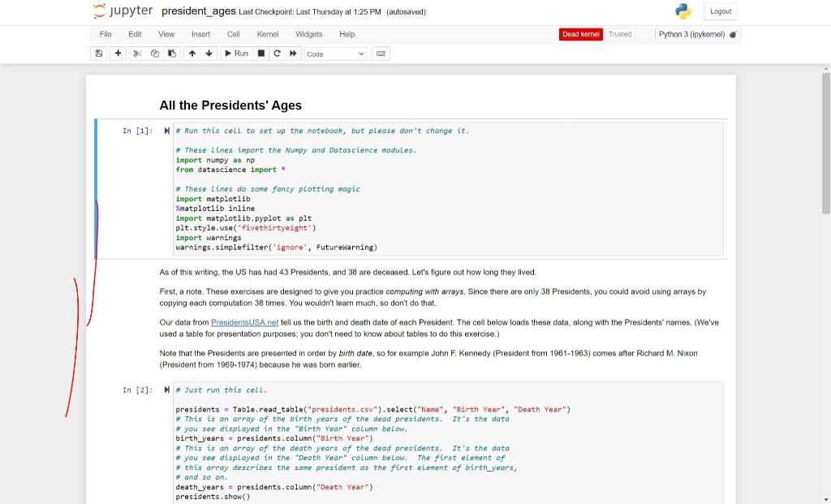Paste cells below

[x=171, y=53]
